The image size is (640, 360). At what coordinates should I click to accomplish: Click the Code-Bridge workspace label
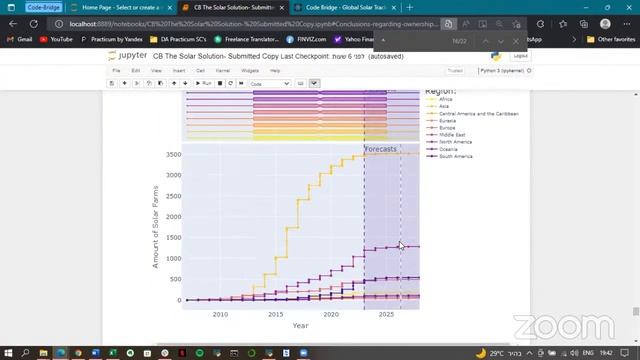43,7
